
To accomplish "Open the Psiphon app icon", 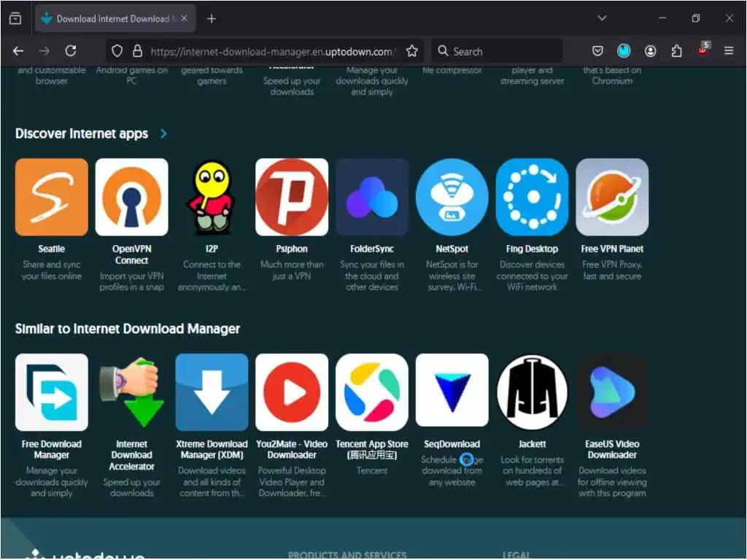I will 292,197.
